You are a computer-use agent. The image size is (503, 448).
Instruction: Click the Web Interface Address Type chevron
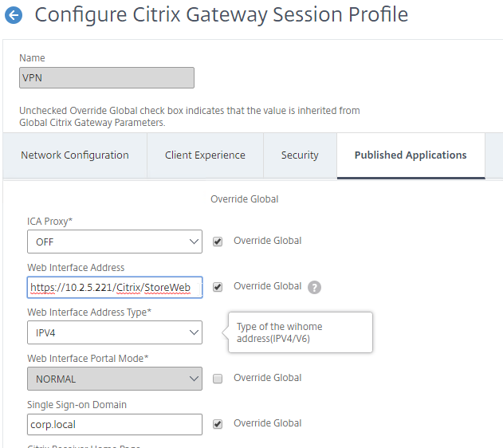click(194, 332)
